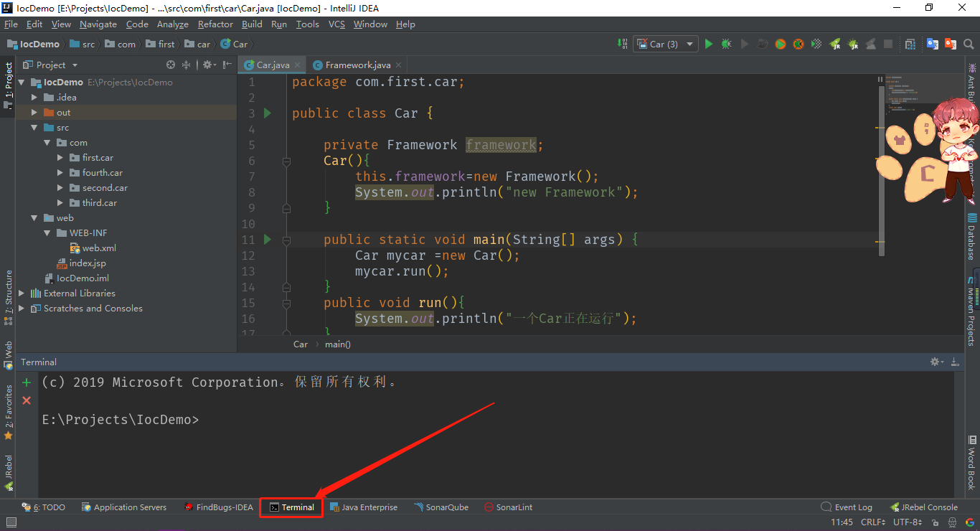The height and width of the screenshot is (531, 980).
Task: Expand External Libraries node
Action: coord(22,293)
